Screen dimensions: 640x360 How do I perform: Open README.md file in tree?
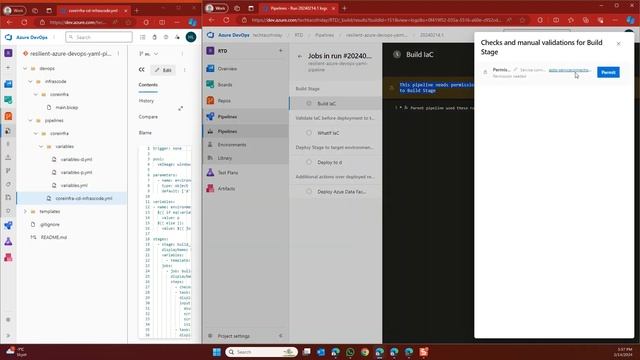(x=53, y=237)
